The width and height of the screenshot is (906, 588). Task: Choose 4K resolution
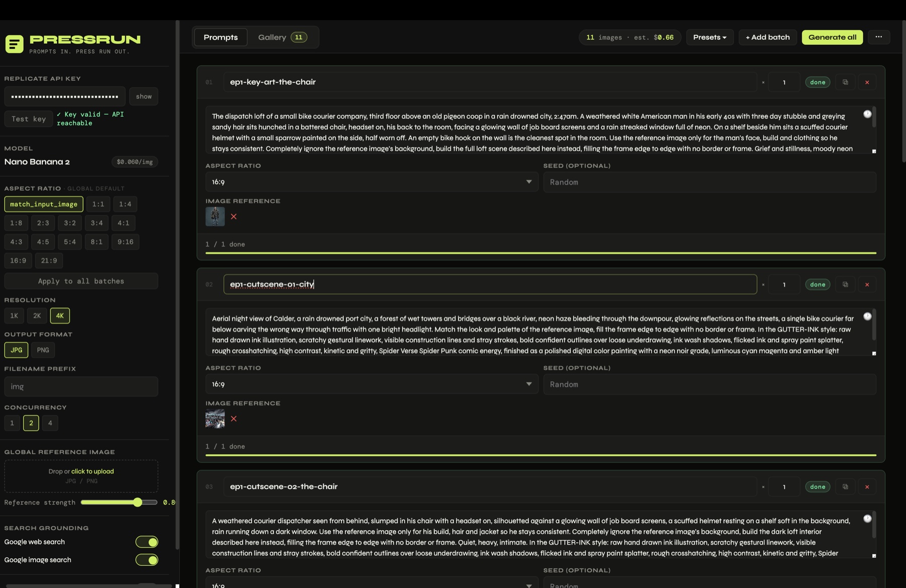(60, 316)
